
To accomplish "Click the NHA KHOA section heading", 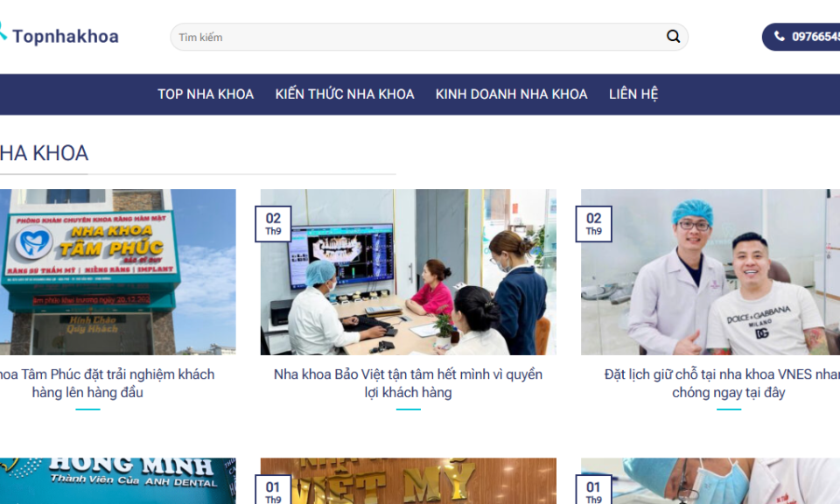I will coord(44,153).
